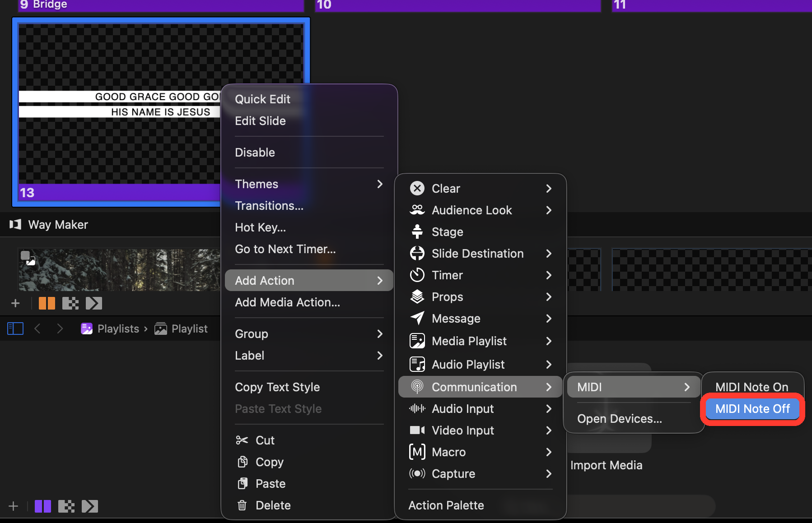
Task: Click the Slide Destination icon
Action: coord(417,254)
